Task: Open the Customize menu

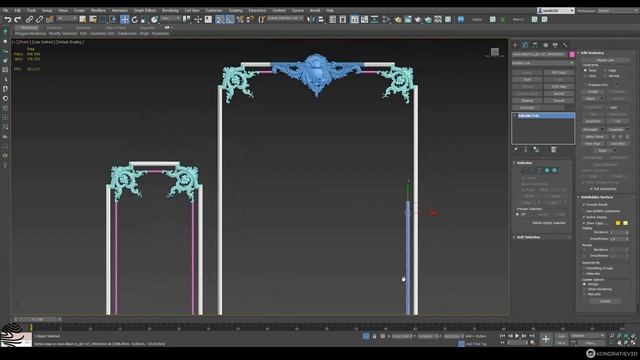Action: 214,11
